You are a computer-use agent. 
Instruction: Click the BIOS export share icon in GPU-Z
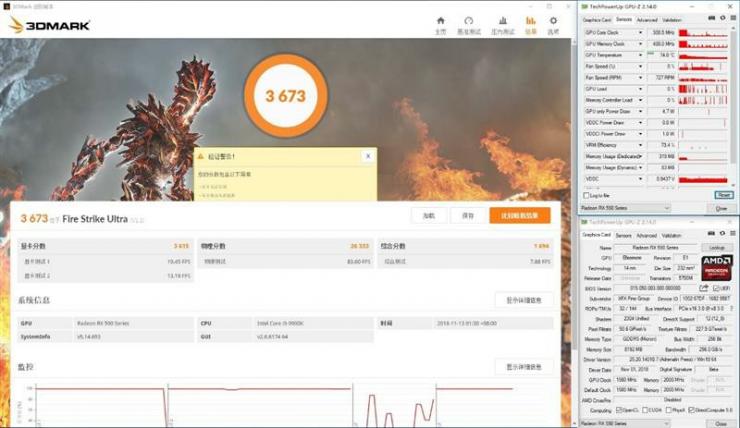tap(704, 288)
